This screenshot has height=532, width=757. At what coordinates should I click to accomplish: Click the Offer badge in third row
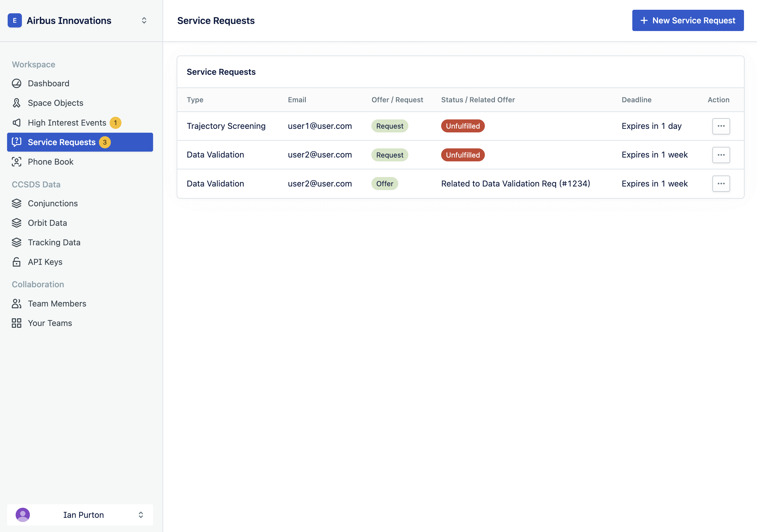tap(384, 184)
